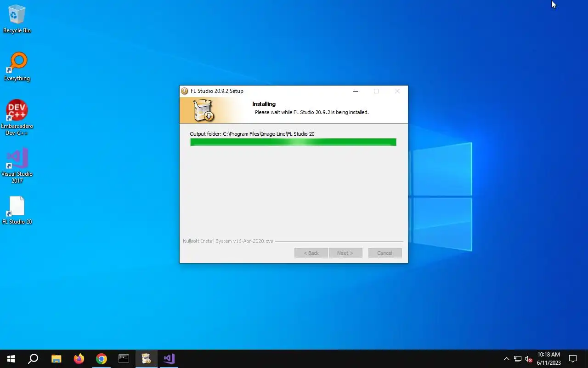Viewport: 588px width, 368px height.
Task: Click the installer package header icon
Action: (203, 110)
